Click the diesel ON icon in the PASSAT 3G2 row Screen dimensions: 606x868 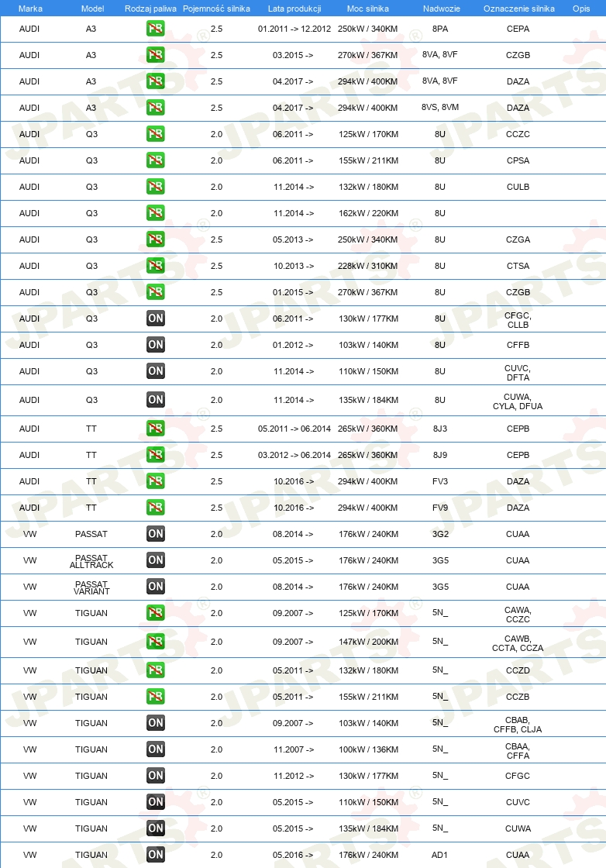[x=156, y=534]
